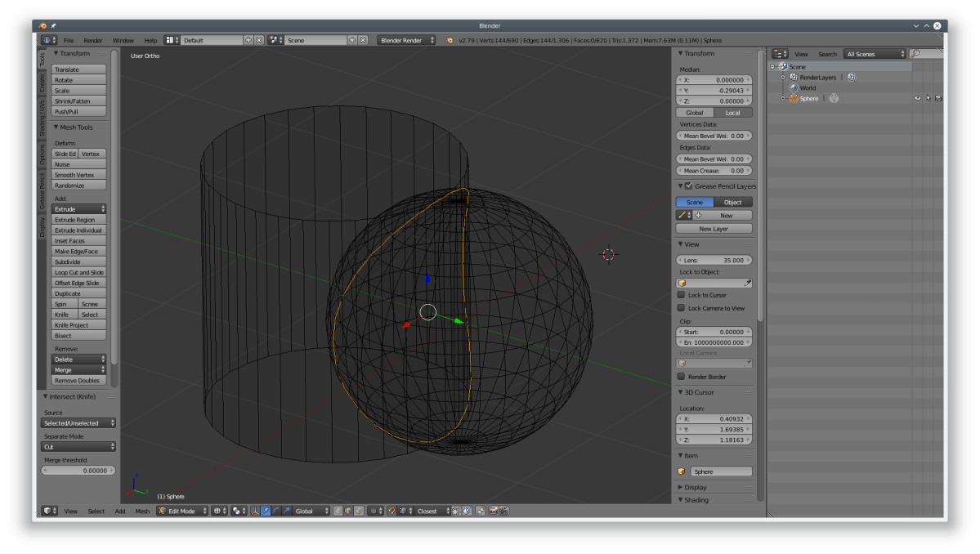Click the Knife Project button
980x554 pixels.
tap(78, 324)
